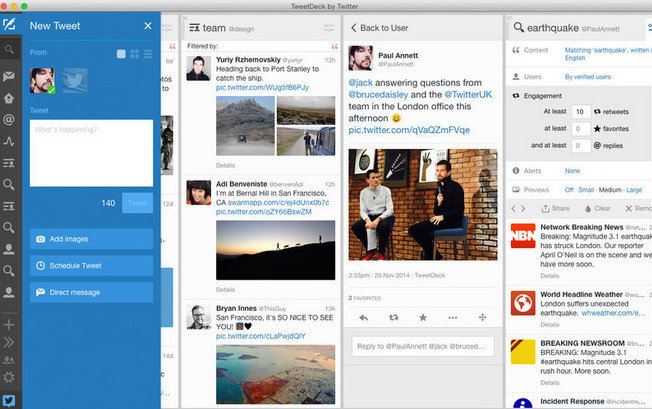Click the Tweet button
The height and width of the screenshot is (409, 652).
click(x=138, y=203)
